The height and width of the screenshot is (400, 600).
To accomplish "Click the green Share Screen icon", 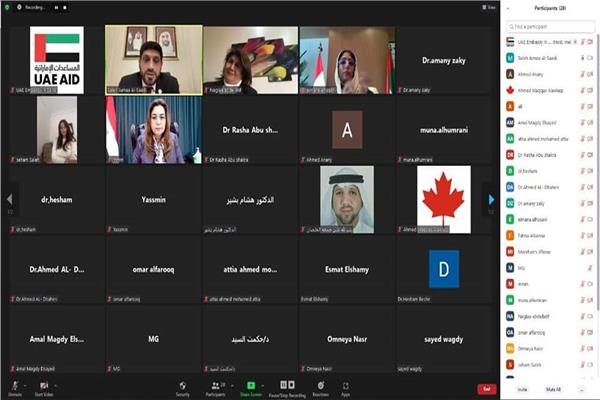I will click(251, 385).
